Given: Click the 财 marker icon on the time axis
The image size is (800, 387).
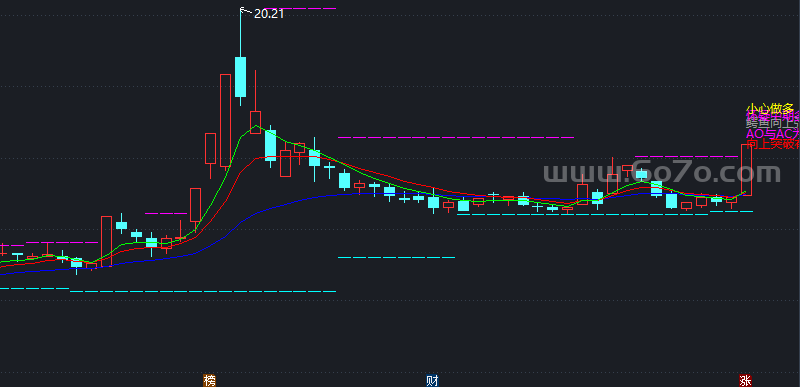Looking at the screenshot, I should coord(432,380).
